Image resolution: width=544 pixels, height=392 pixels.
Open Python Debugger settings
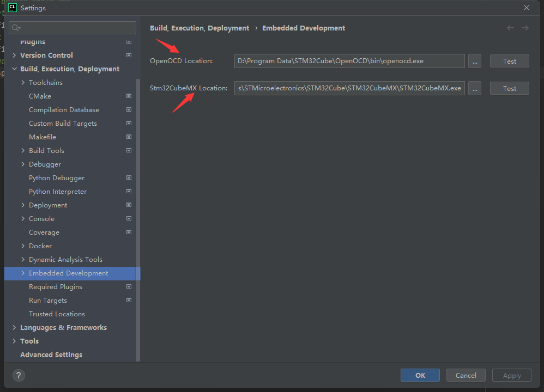pos(57,178)
